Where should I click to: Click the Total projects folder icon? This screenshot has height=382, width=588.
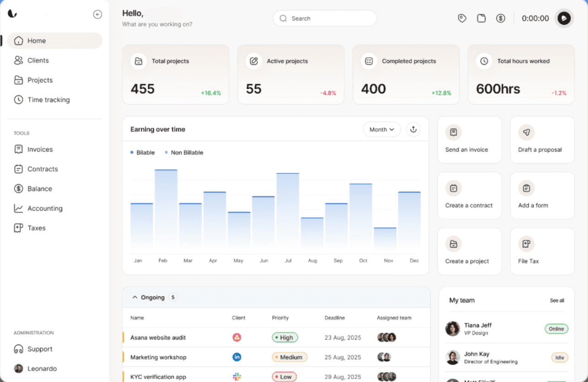pos(139,61)
